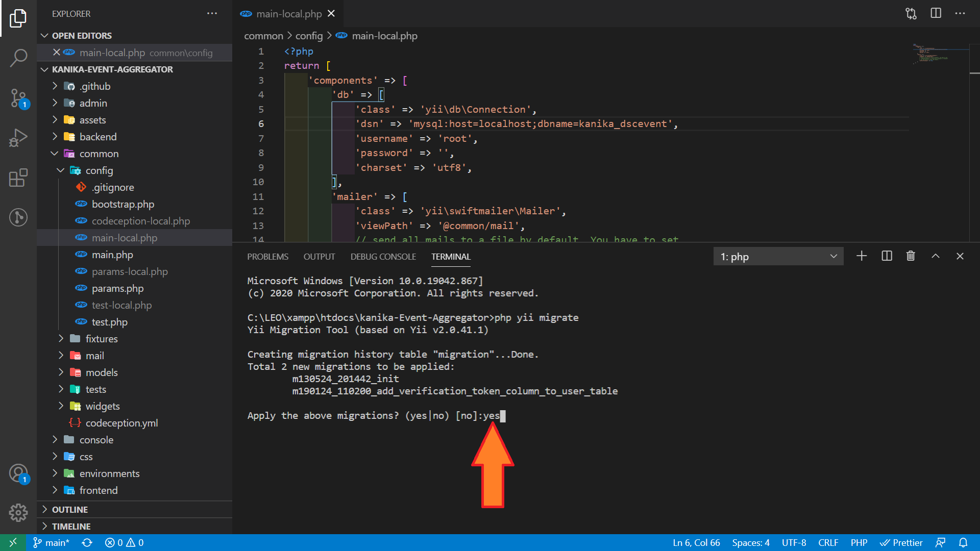Change UTF-8 file encoding
Image resolution: width=980 pixels, height=551 pixels.
pyautogui.click(x=794, y=543)
